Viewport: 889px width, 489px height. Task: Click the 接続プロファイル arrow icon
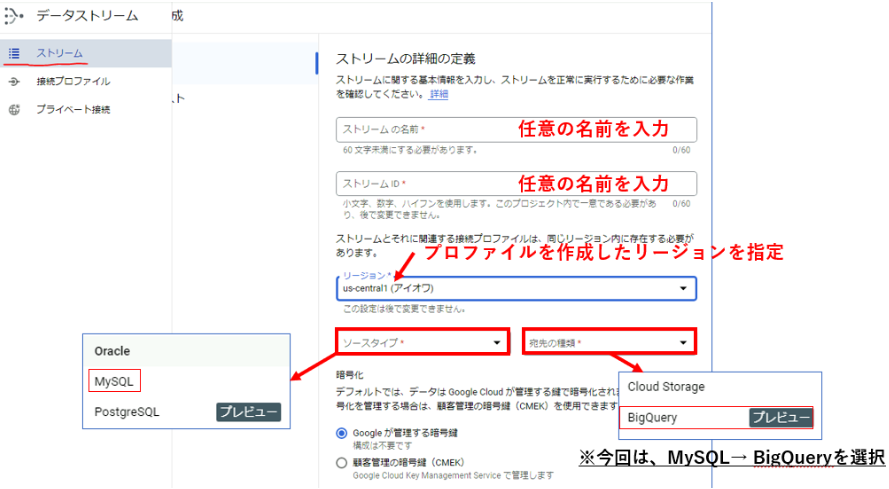coord(14,82)
